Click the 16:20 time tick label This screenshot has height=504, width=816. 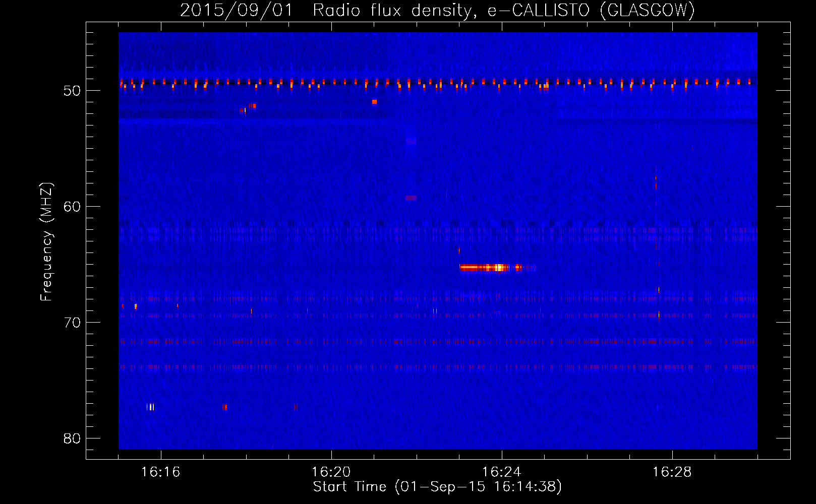331,472
